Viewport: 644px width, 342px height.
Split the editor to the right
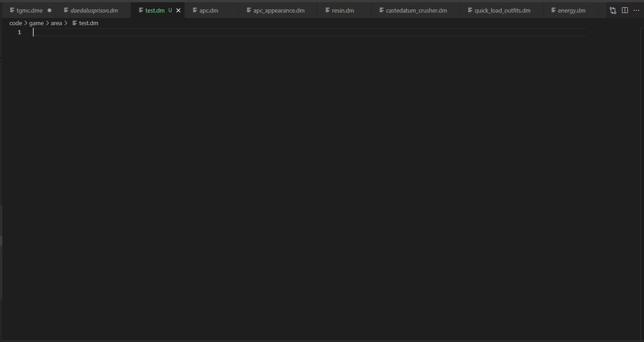[x=625, y=10]
